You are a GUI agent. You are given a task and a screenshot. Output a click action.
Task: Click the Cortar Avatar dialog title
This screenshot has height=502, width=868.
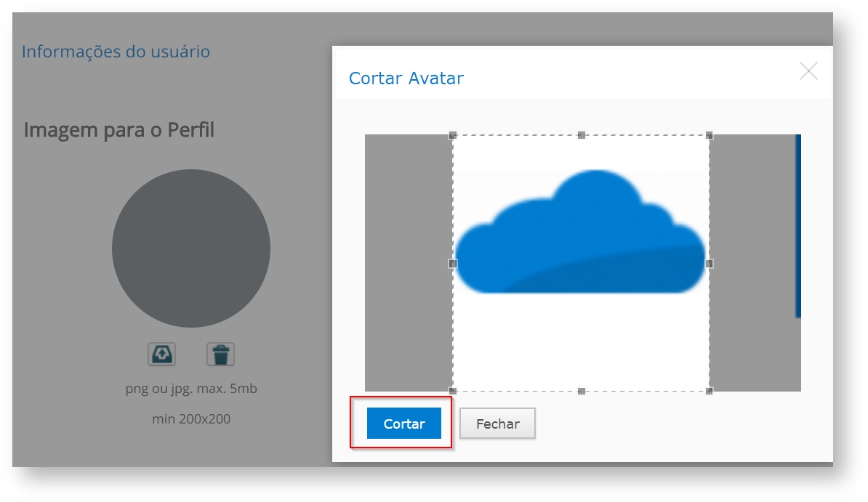[406, 78]
